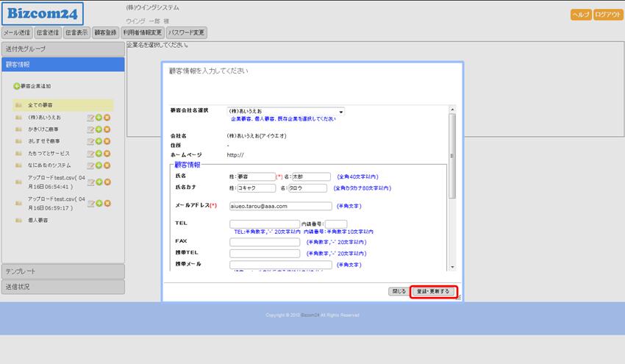This screenshot has height=364, width=625.
Task: Click the green plus icon beside 顧客企業追加
Action: tap(17, 86)
